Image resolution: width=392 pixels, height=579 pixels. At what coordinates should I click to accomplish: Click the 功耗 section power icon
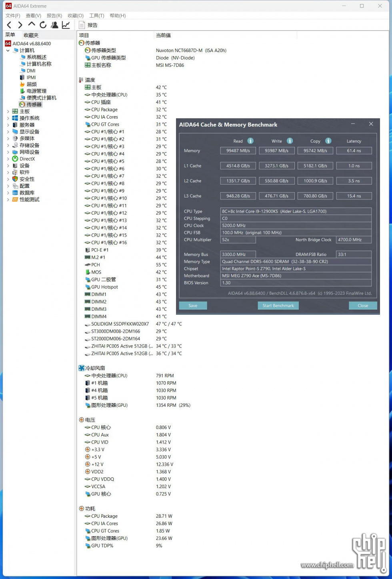click(82, 509)
